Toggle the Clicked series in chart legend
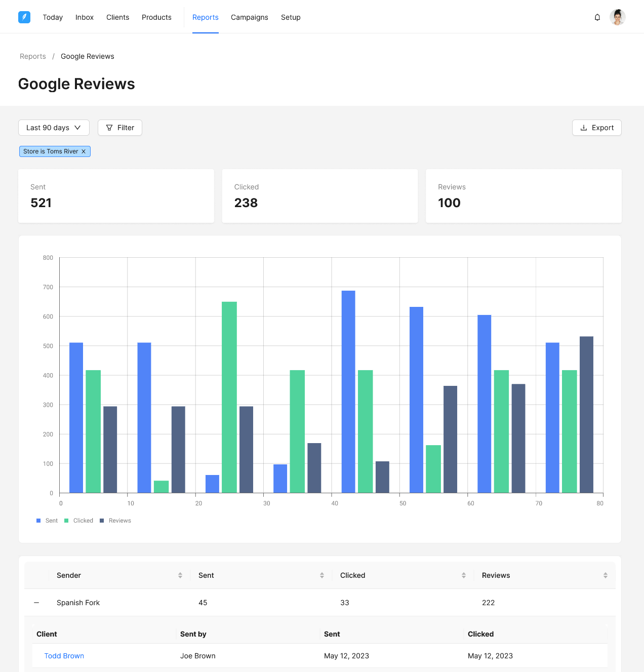This screenshot has width=644, height=672. pyautogui.click(x=79, y=521)
